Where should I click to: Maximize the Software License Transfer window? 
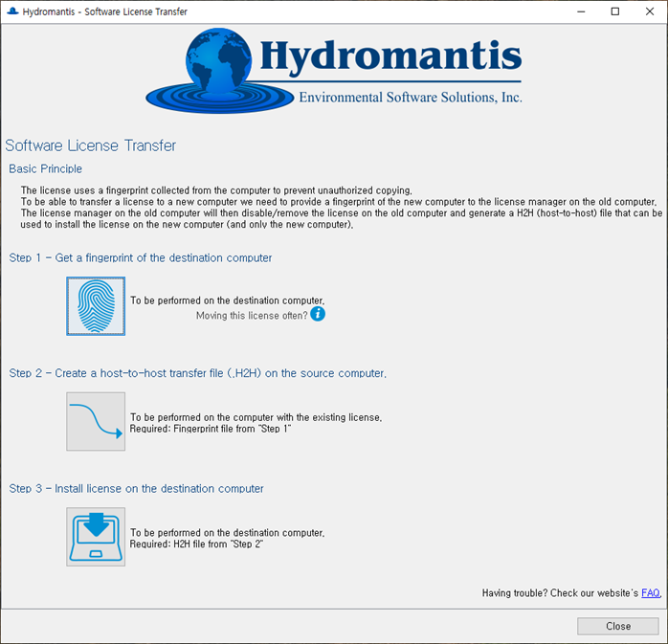coord(615,11)
